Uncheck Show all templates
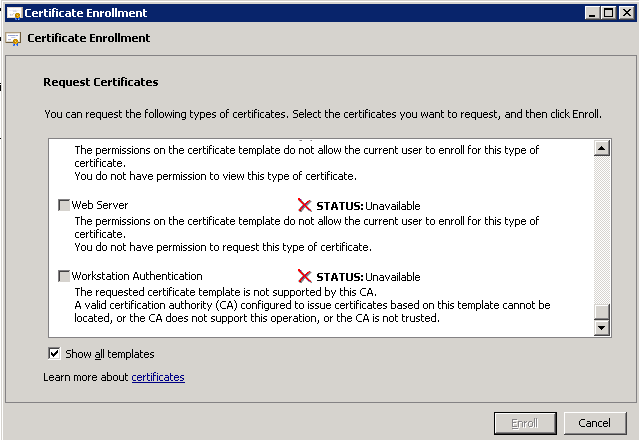 point(54,353)
